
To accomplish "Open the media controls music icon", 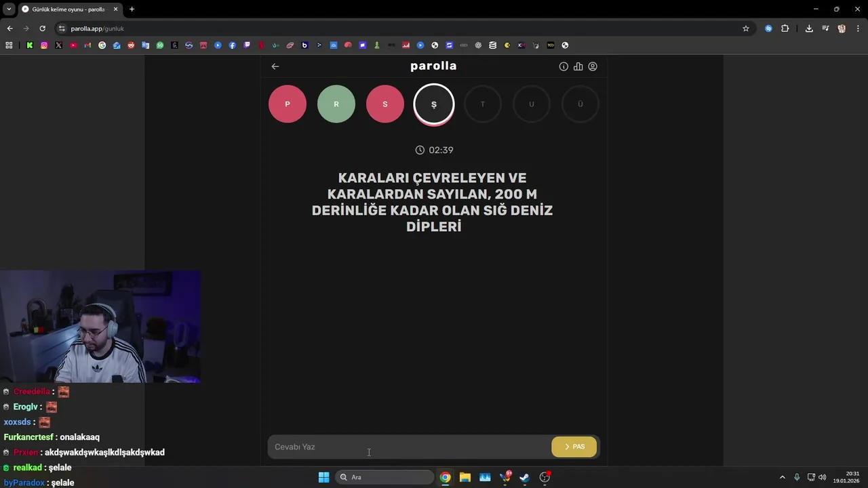I will click(x=825, y=28).
